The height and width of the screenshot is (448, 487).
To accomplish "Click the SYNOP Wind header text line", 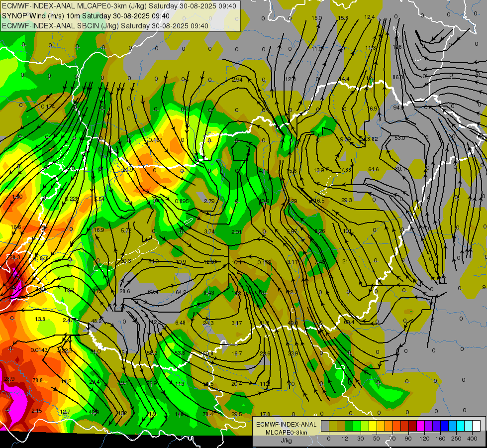I will pyautogui.click(x=86, y=16).
